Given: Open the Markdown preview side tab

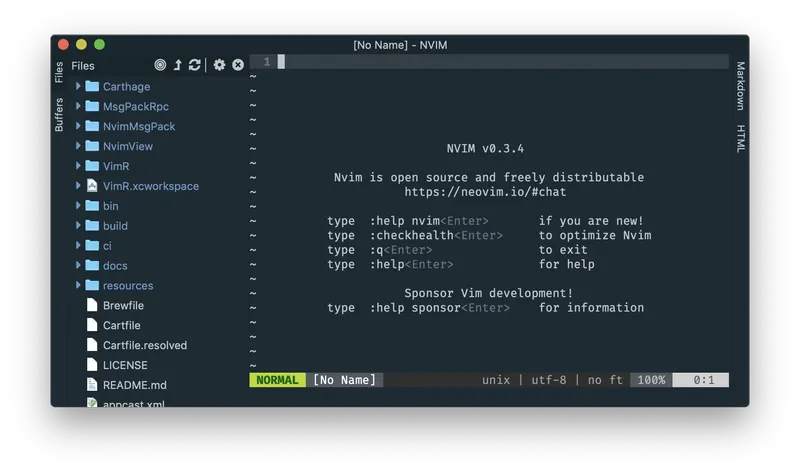Looking at the screenshot, I should click(x=740, y=86).
